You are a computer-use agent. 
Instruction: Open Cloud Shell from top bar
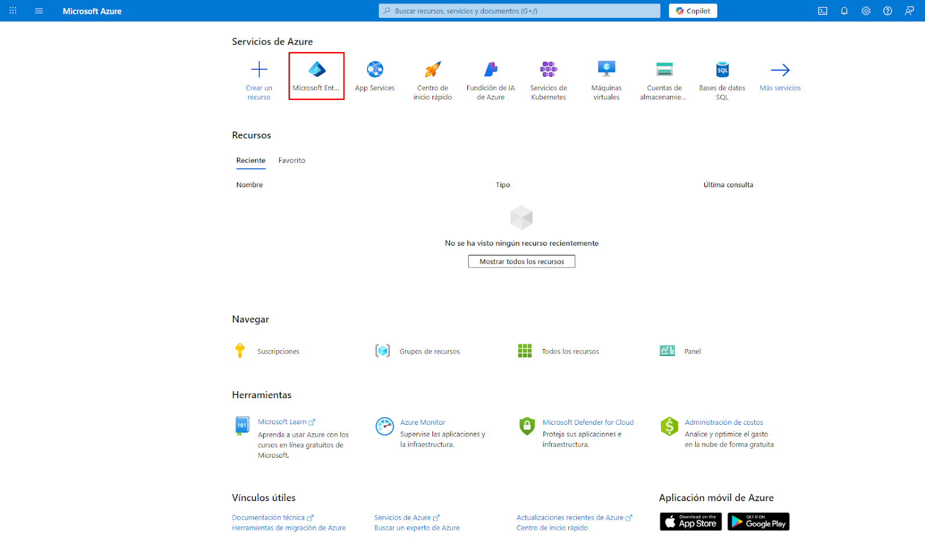point(822,11)
